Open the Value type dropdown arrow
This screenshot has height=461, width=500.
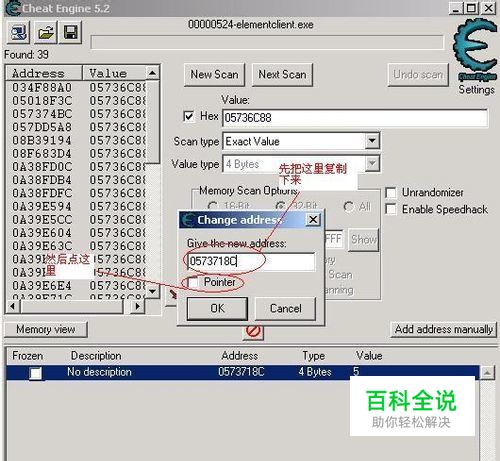372,163
